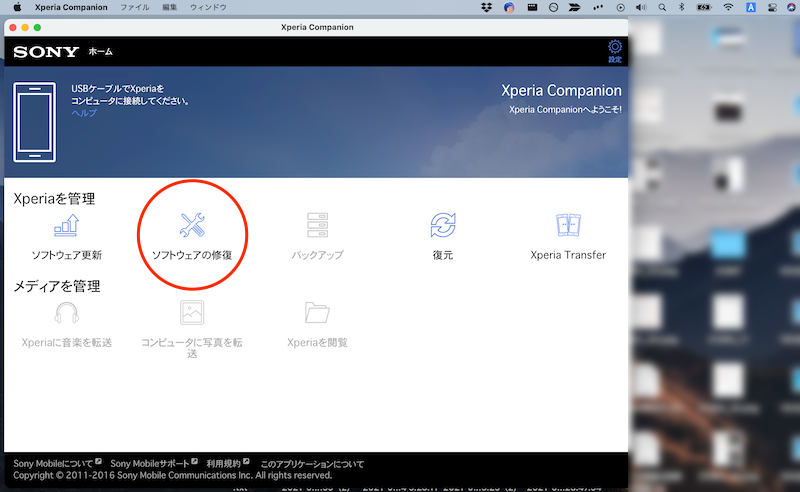
Task: Click the photo transfer picture icon
Action: (x=191, y=313)
